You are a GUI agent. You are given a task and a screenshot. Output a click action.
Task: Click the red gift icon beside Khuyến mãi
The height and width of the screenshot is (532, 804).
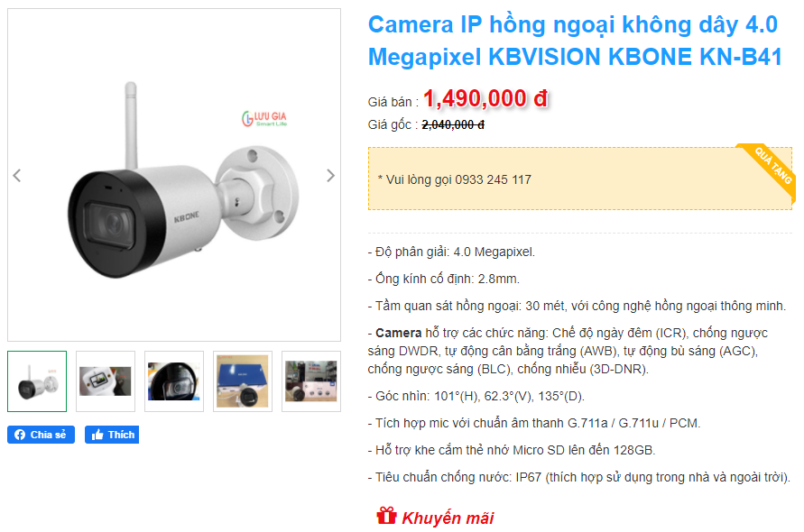pos(386,516)
